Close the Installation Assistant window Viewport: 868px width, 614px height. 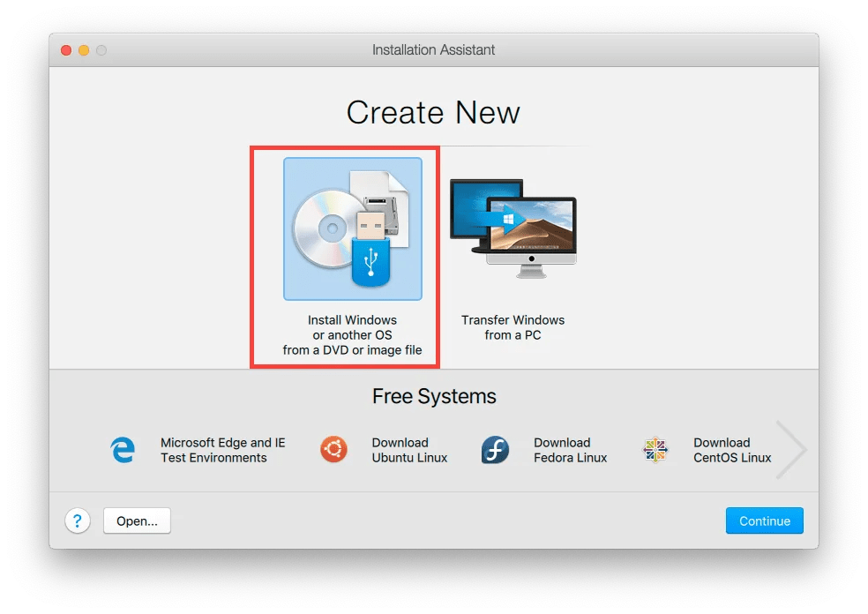[66, 50]
